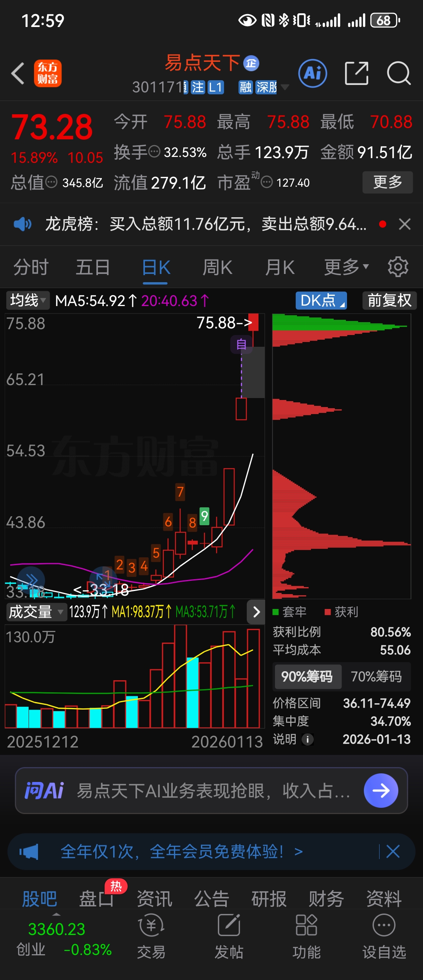
Task: Open the 前复权 adjustment button
Action: click(x=389, y=301)
